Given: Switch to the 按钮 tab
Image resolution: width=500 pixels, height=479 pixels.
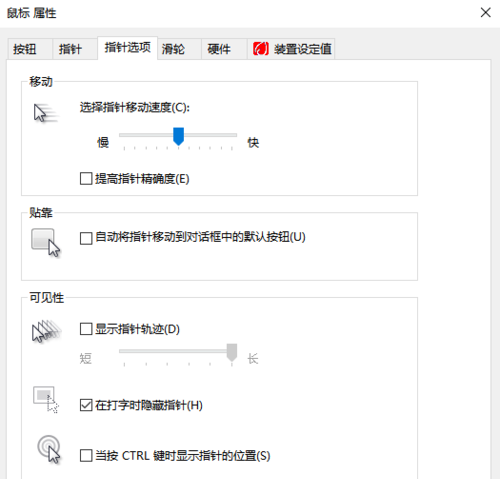Looking at the screenshot, I should click(30, 49).
